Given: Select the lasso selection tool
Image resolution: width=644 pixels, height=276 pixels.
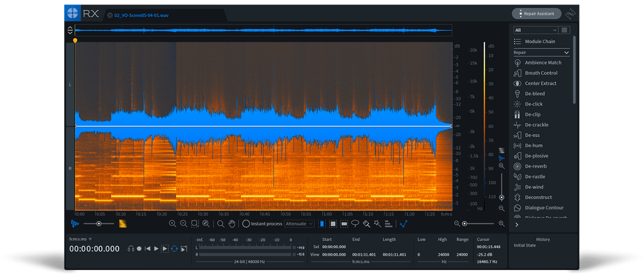Looking at the screenshot, I should point(355,224).
